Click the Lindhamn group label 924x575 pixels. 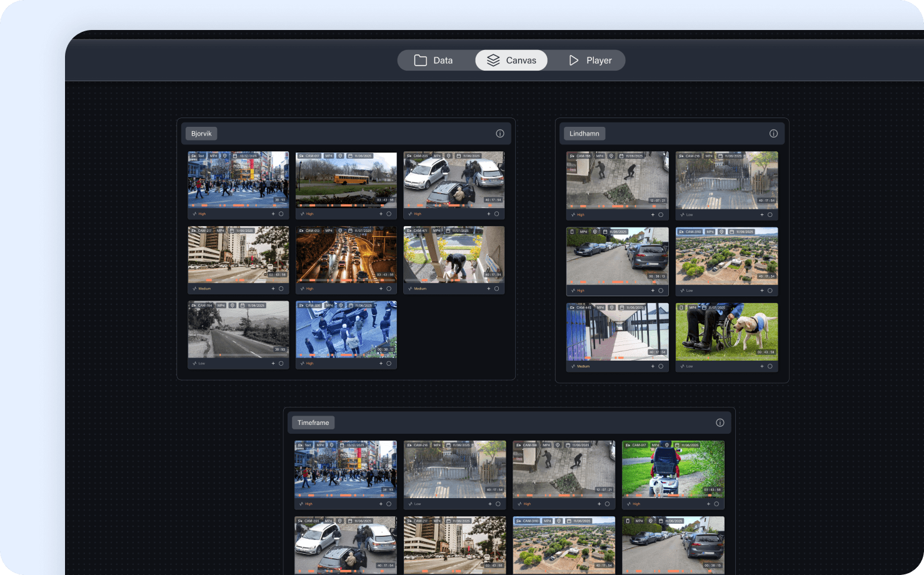585,134
